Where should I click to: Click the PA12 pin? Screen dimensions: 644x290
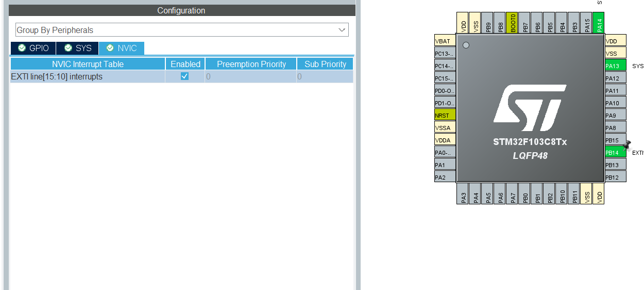(x=616, y=78)
